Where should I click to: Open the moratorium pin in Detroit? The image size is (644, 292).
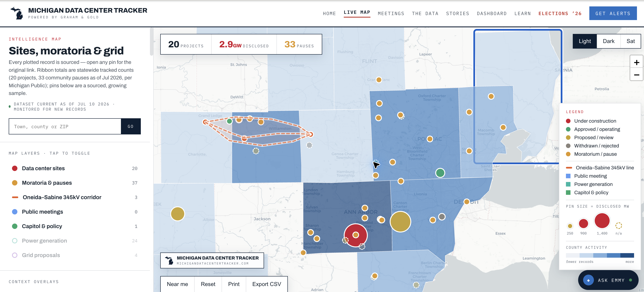pos(467,202)
